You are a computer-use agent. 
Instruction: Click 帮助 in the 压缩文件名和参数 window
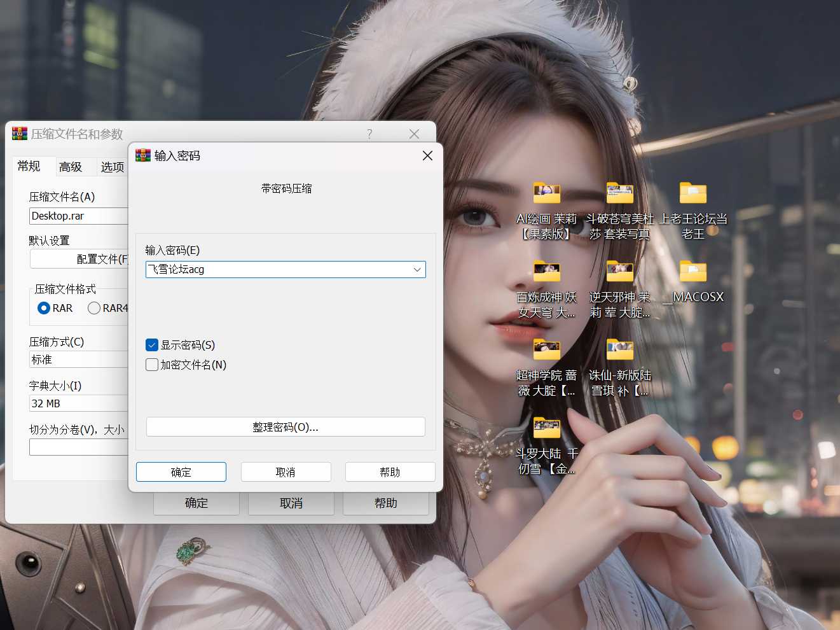(386, 503)
